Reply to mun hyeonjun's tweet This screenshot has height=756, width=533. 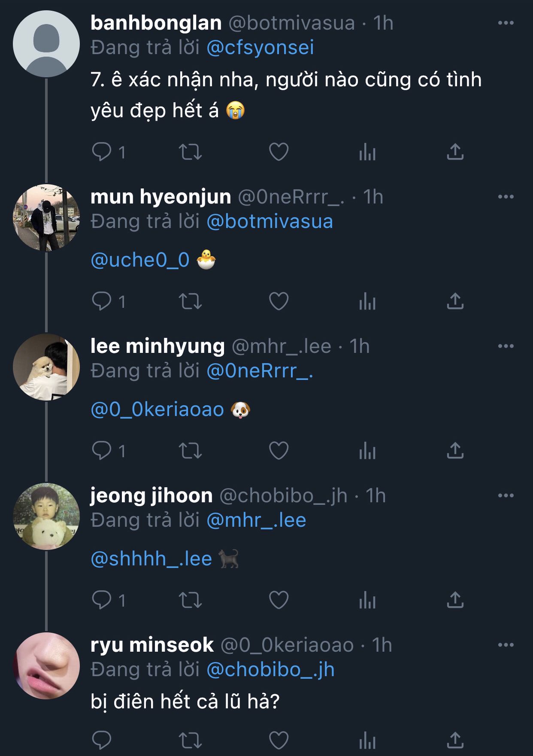(102, 301)
